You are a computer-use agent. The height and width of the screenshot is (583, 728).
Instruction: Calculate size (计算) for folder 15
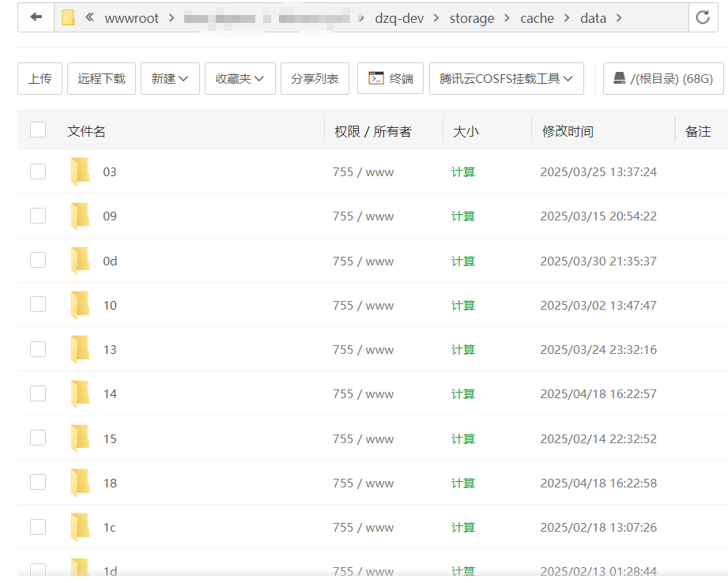point(463,438)
